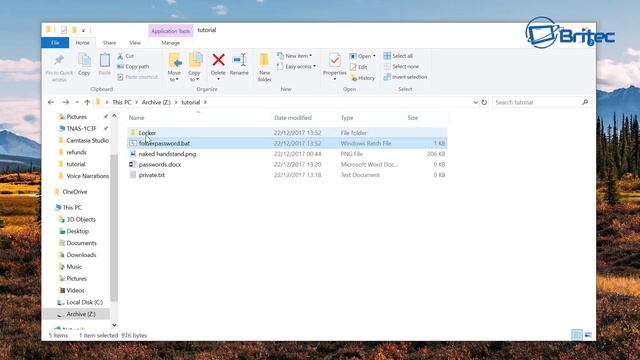
Task: Click quick access toolbar properties checkmark icon
Action: coord(64,30)
